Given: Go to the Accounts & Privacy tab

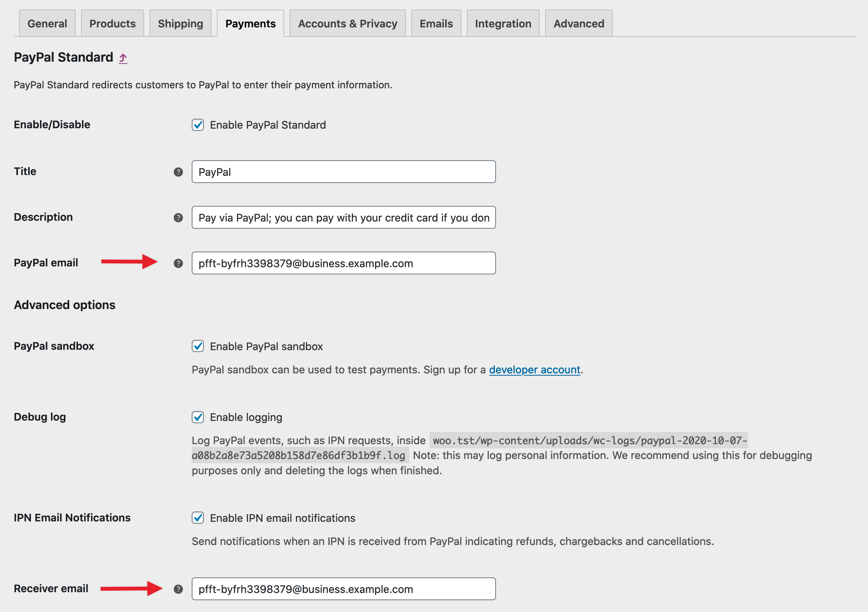Looking at the screenshot, I should (348, 23).
